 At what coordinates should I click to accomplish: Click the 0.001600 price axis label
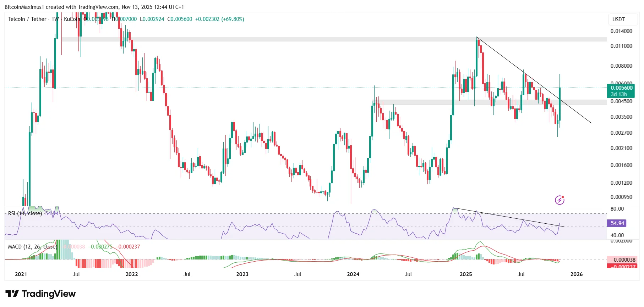coord(621,165)
